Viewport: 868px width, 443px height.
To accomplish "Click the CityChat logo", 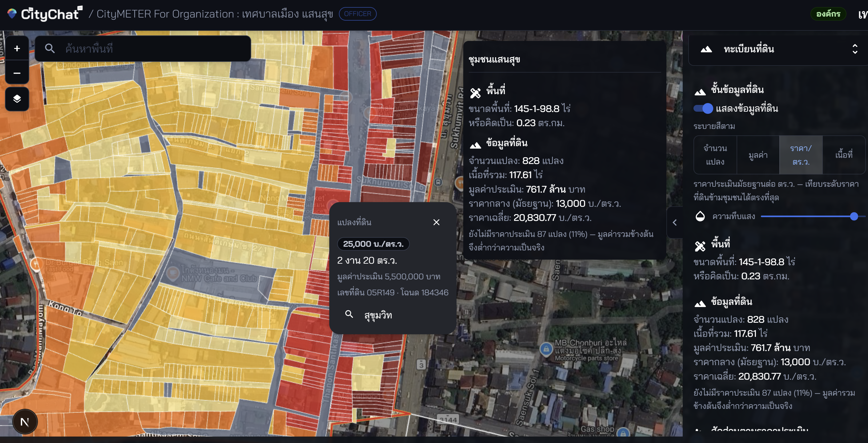I will (x=45, y=14).
